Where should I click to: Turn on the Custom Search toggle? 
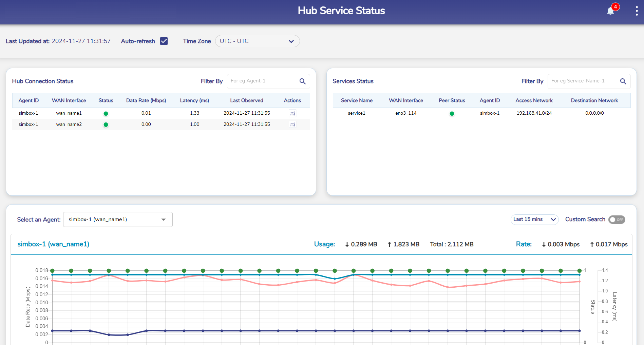pos(617,219)
